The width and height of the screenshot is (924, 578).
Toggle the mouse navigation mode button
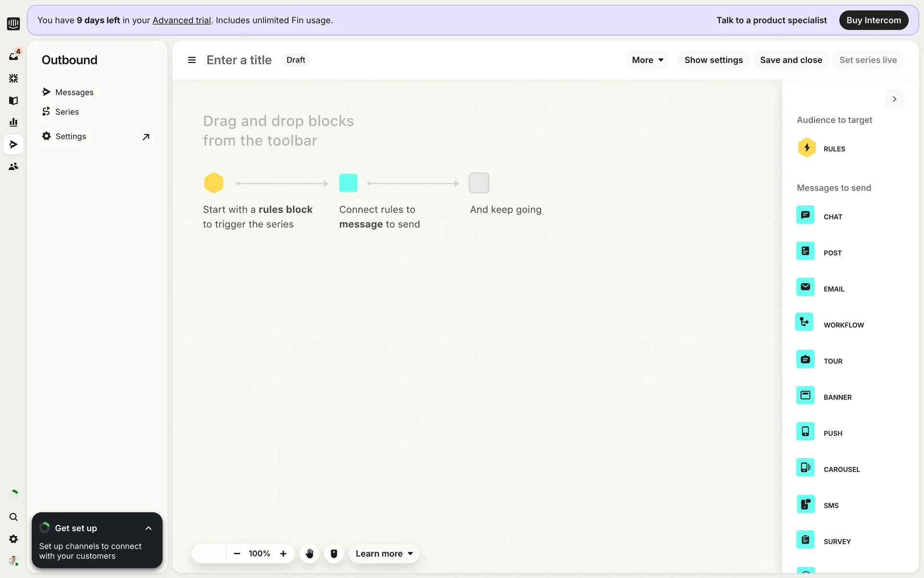point(334,553)
